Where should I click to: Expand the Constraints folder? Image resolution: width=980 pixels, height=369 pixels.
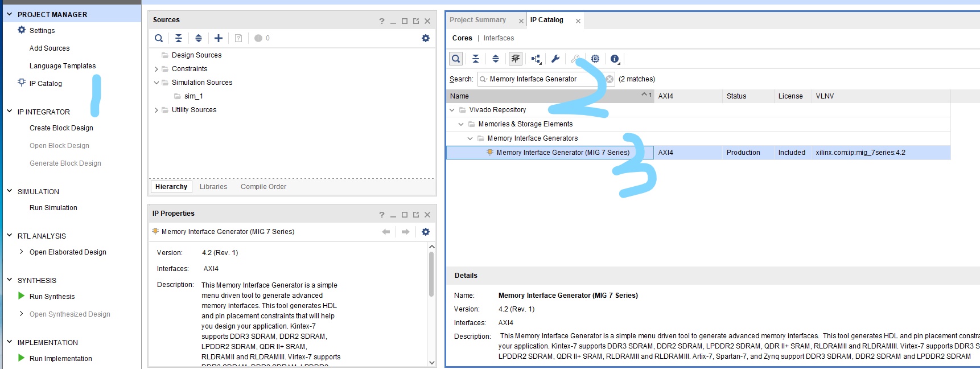pos(157,69)
